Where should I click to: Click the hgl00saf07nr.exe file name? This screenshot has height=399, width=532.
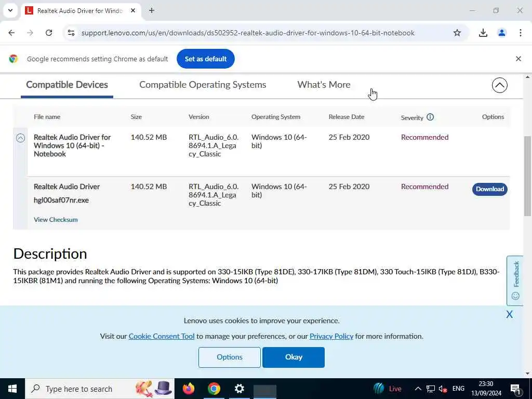61,200
